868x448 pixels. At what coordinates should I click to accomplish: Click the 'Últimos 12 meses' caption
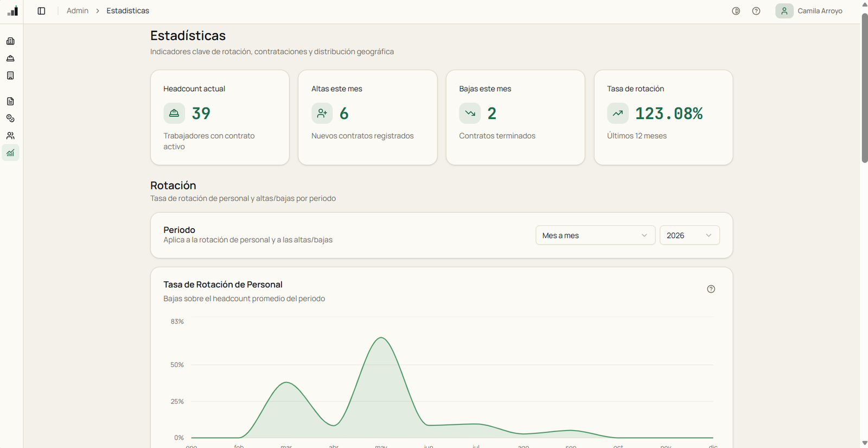tap(637, 136)
